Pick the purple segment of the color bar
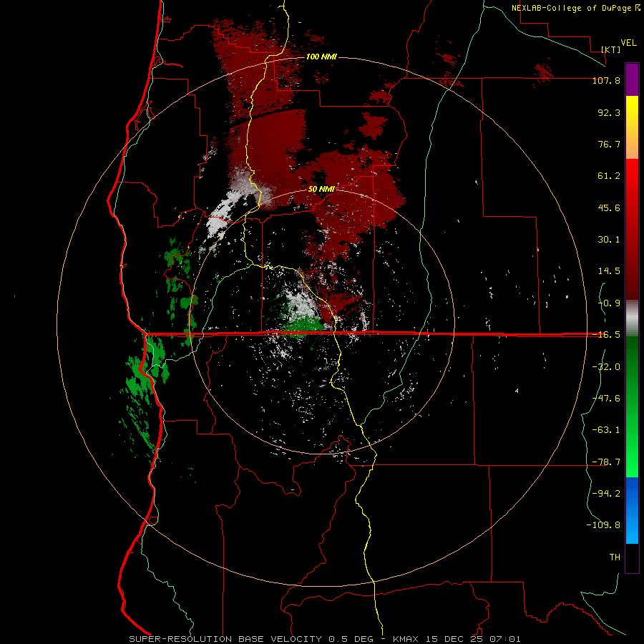 pyautogui.click(x=632, y=79)
